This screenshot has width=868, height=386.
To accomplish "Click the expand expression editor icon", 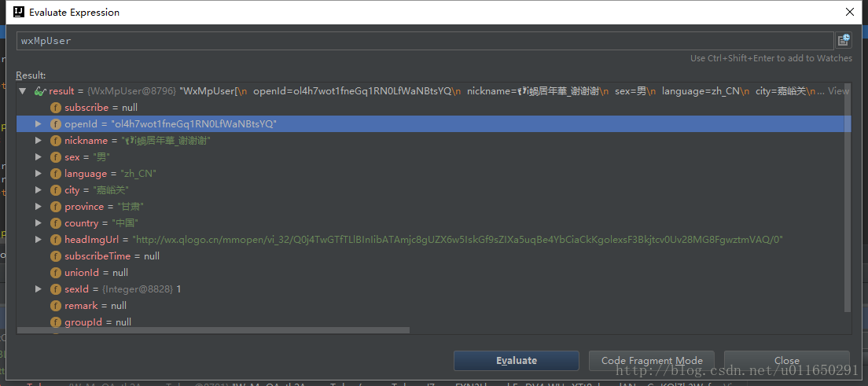I will pos(844,41).
